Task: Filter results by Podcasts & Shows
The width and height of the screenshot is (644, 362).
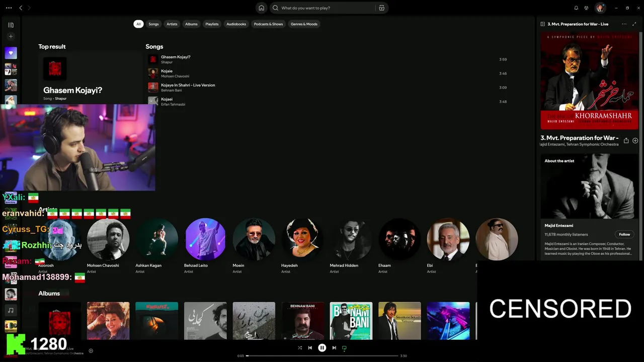Action: [268, 24]
